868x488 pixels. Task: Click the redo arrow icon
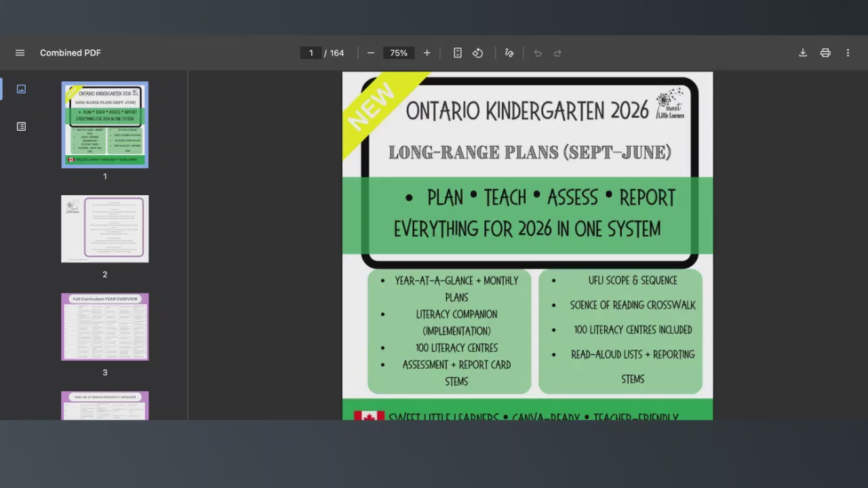pyautogui.click(x=557, y=53)
